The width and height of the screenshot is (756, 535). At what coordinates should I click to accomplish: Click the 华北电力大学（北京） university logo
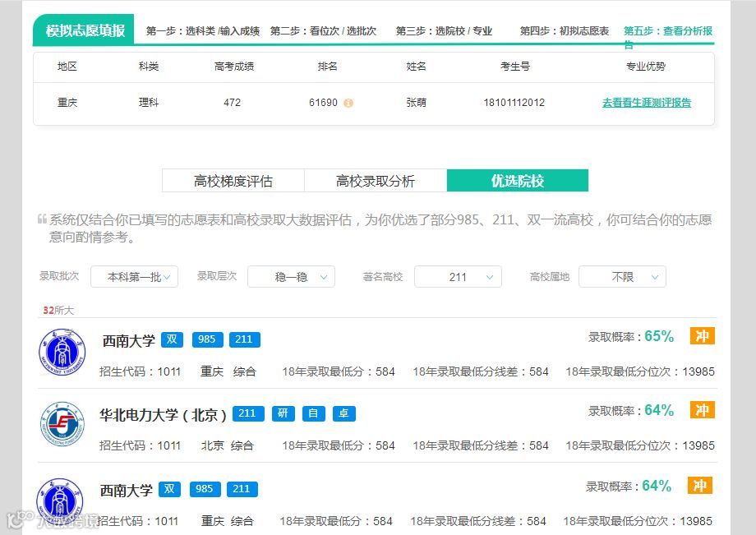(62, 424)
